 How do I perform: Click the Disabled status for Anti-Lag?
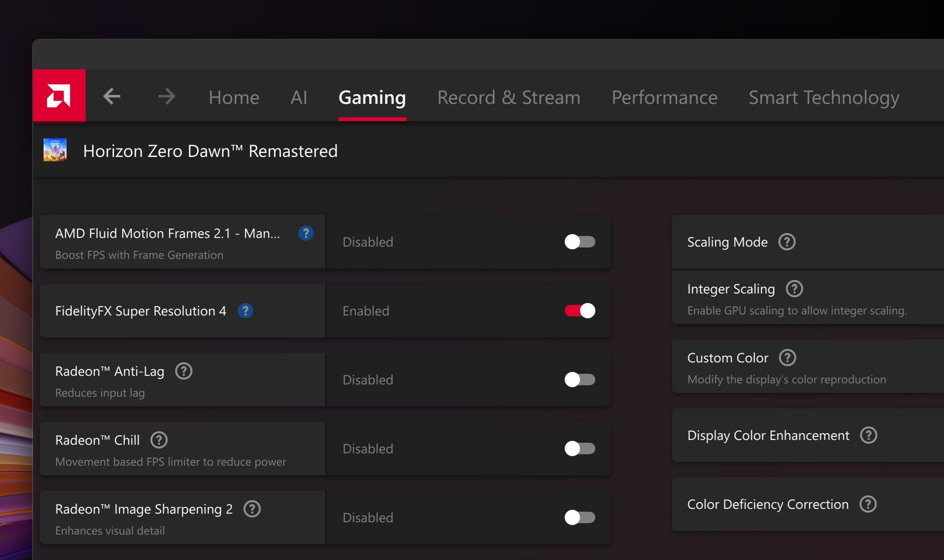[368, 380]
